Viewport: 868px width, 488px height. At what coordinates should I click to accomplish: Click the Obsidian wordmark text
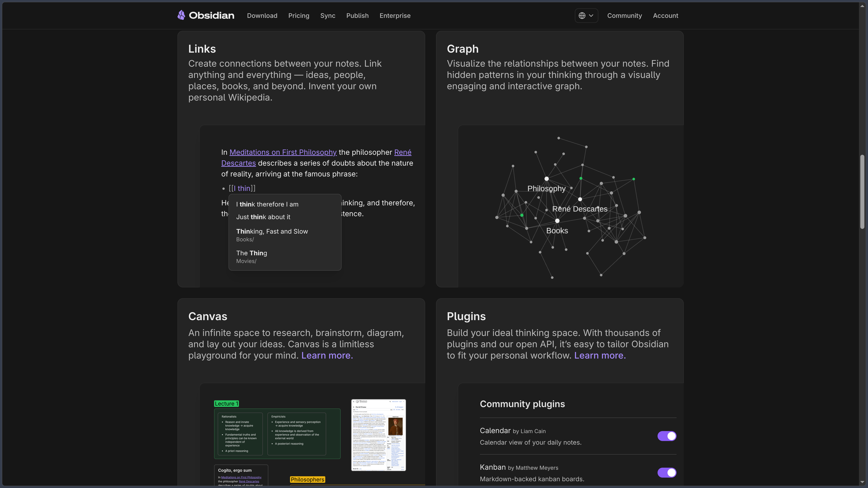click(x=211, y=16)
